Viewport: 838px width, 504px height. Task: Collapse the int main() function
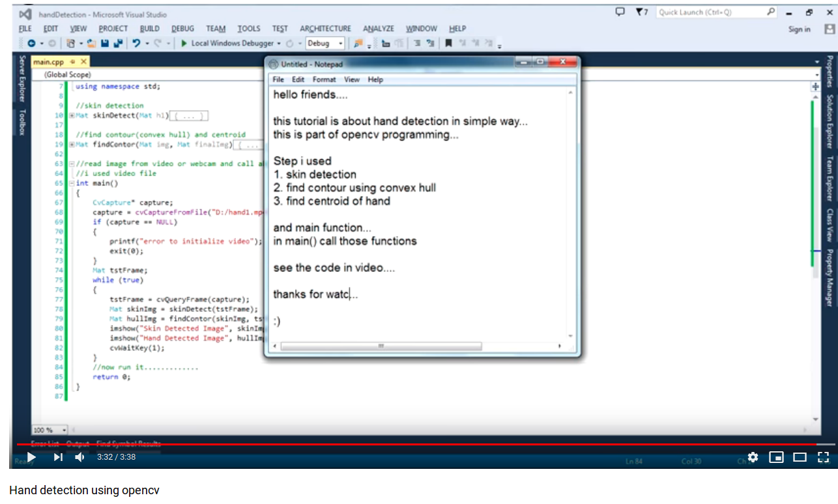[71, 184]
